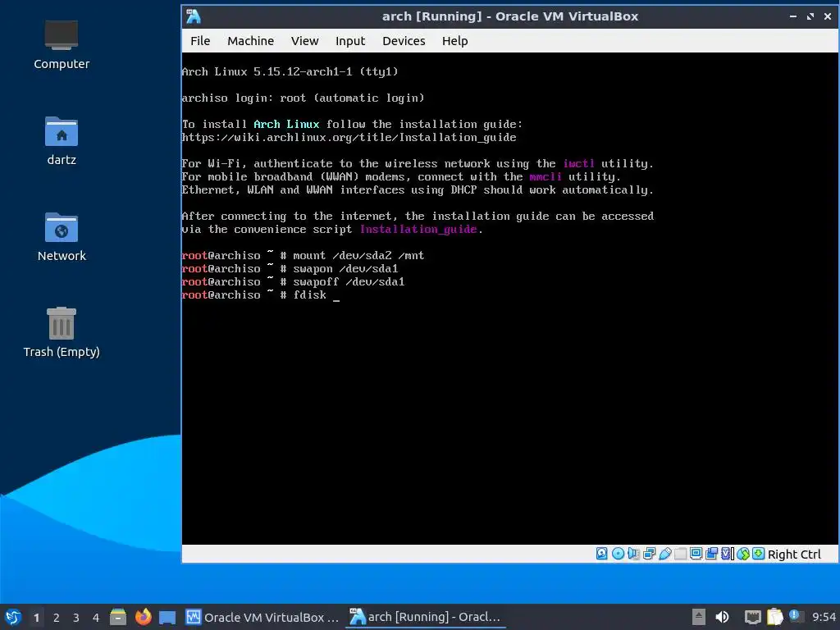Click the network adapters status icon
The height and width of the screenshot is (630, 840).
pos(650,554)
